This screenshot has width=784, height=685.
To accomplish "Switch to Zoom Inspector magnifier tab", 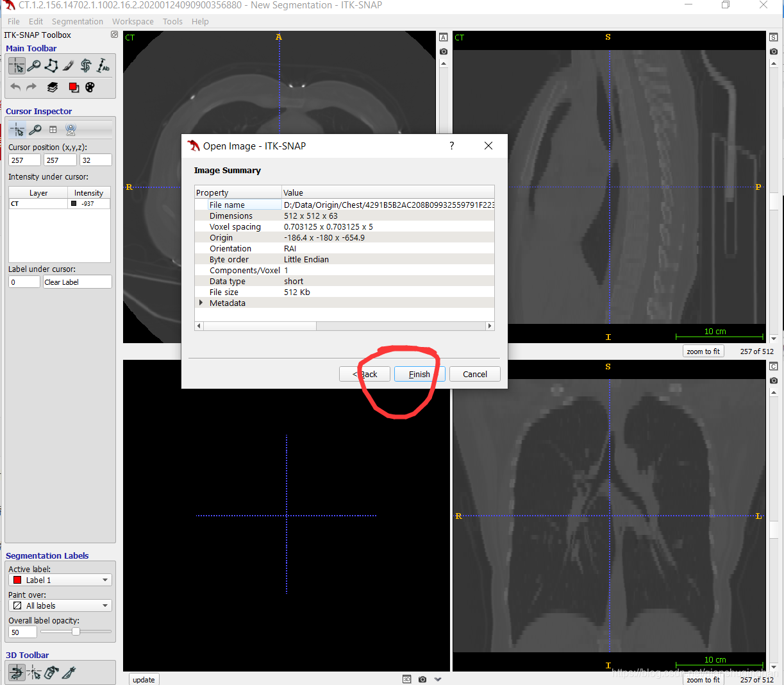I will (x=35, y=130).
